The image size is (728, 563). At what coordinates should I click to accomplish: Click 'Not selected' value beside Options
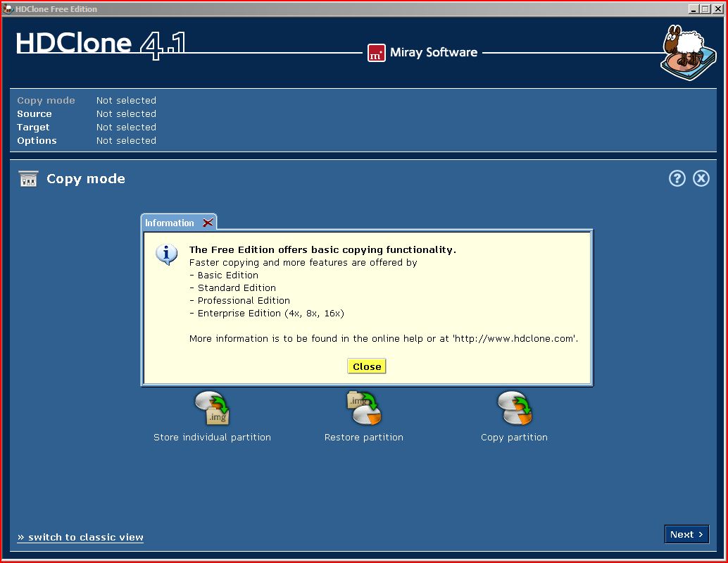pyautogui.click(x=126, y=140)
